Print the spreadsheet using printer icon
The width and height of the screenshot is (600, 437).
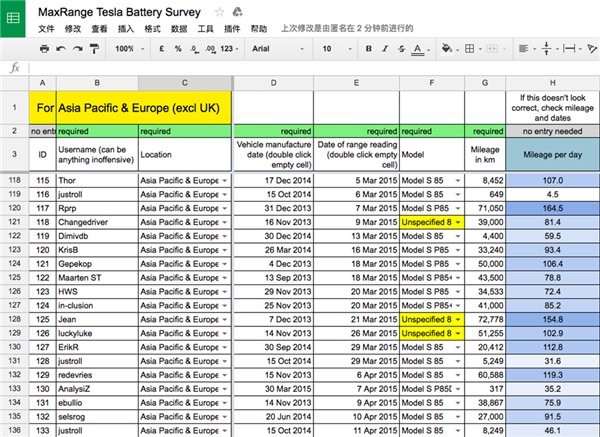point(44,49)
